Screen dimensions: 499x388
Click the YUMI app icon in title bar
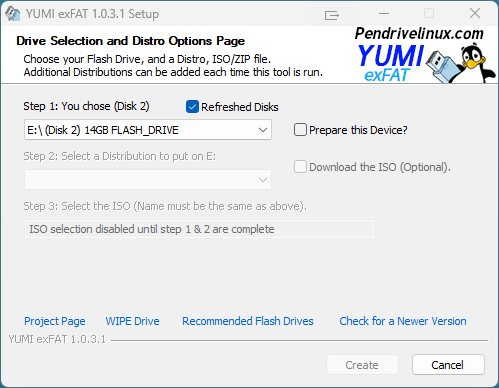coord(13,14)
